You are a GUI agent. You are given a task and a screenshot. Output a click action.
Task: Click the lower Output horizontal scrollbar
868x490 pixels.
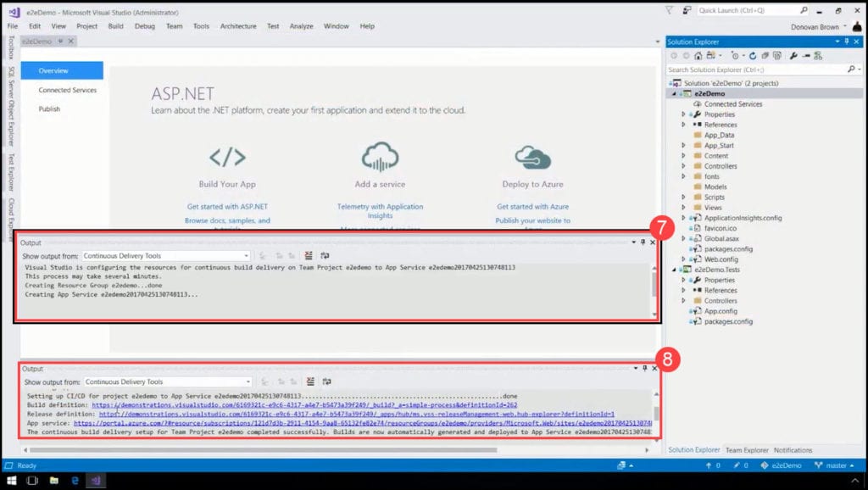pos(263,450)
